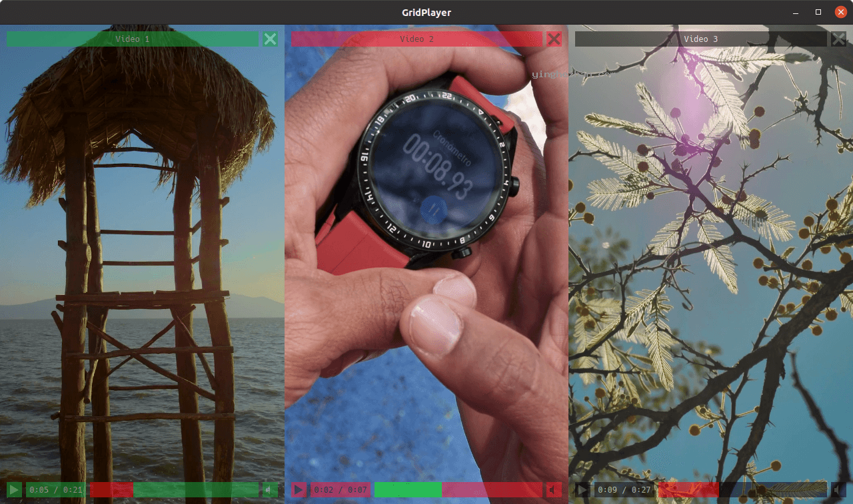
Task: Click the 0:05 / 0:21 time display
Action: point(56,490)
